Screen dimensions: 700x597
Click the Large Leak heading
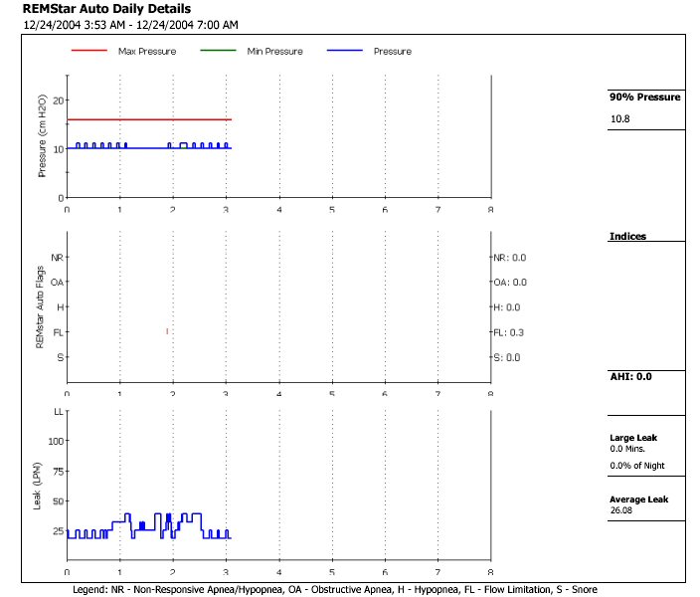pyautogui.click(x=633, y=438)
